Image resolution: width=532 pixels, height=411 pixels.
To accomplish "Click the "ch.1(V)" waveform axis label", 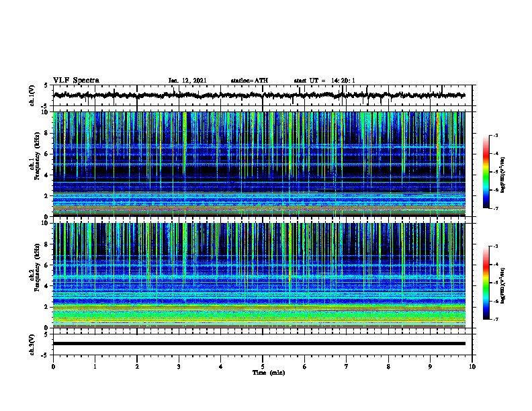I will click(32, 95).
